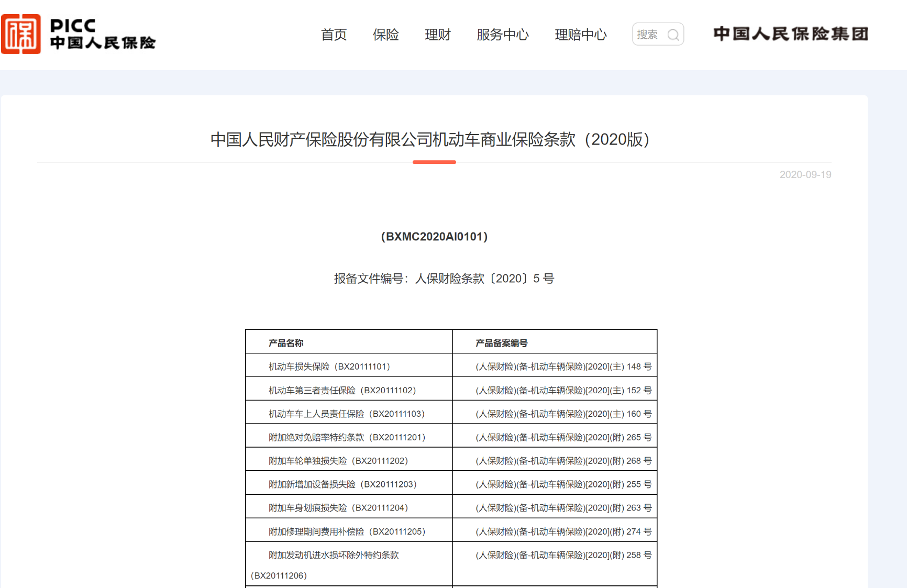
Task: Click the code (BXMC2020AI0101)
Action: pyautogui.click(x=434, y=237)
